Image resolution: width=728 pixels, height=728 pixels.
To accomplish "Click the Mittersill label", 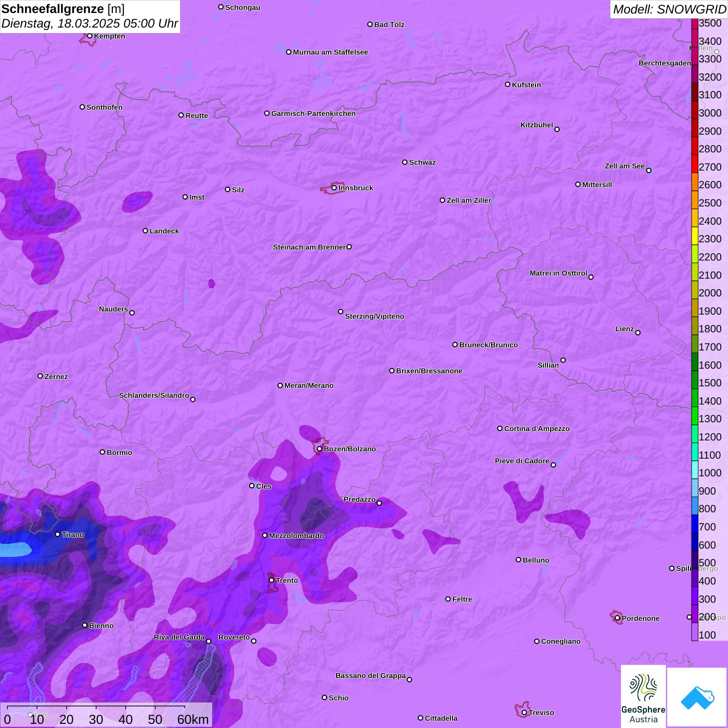I will (x=597, y=185).
